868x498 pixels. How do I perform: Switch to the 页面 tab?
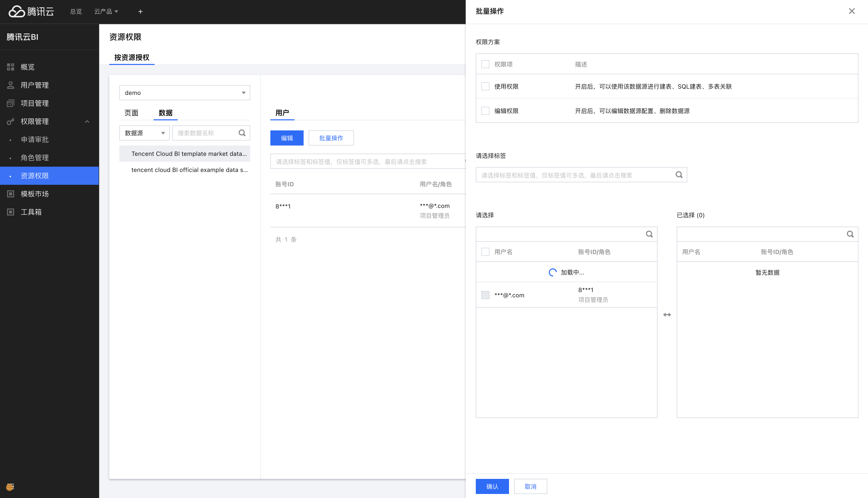[x=131, y=113]
